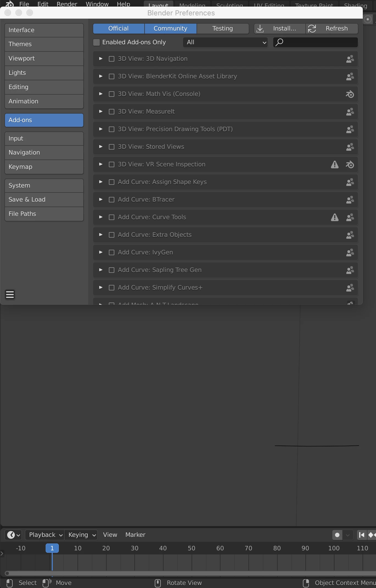This screenshot has height=588, width=376.
Task: Enable the Add Curve: BTracer checkbox
Action: [112, 200]
